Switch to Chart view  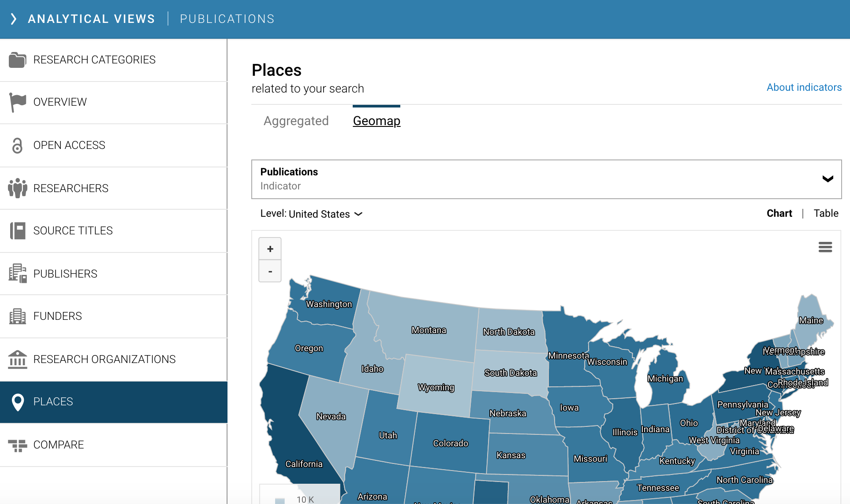coord(779,214)
